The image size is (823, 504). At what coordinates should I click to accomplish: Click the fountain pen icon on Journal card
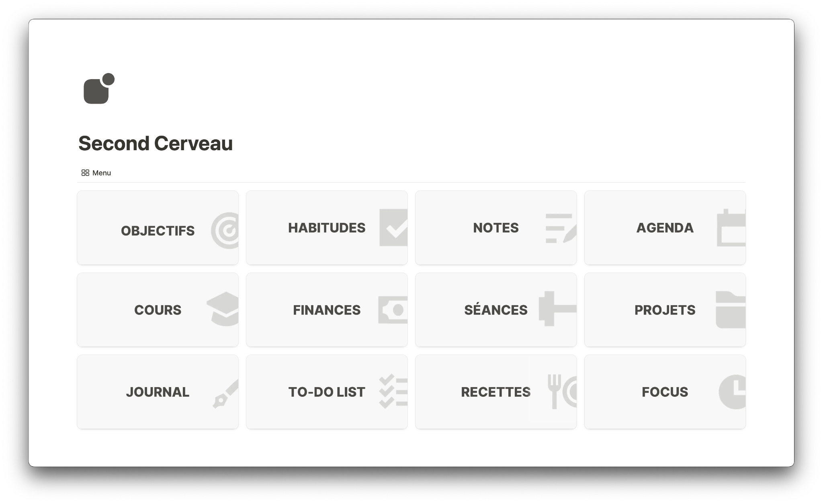225,394
